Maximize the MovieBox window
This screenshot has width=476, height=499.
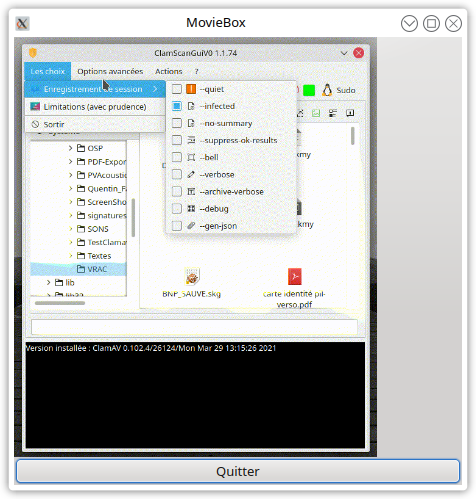tap(431, 23)
